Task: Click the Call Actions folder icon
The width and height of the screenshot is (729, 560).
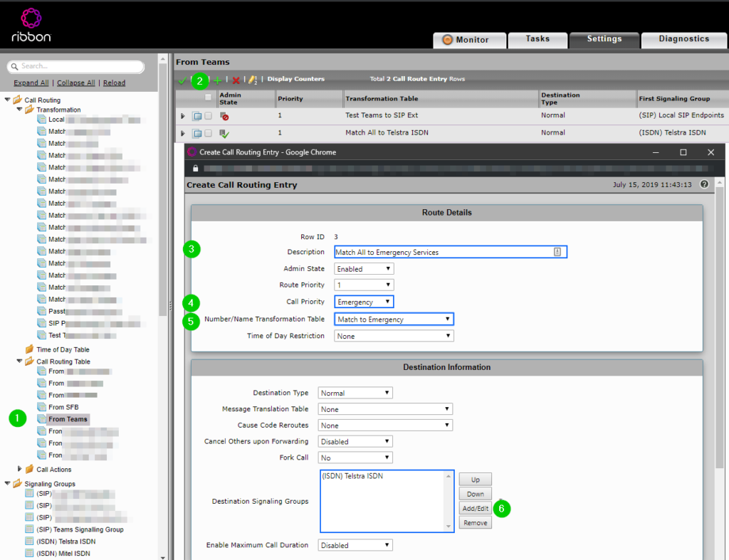Action: click(29, 469)
